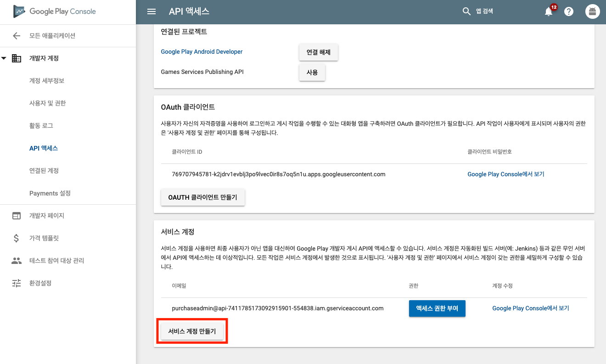The image size is (606, 364).
Task: Click the 권한 column header
Action: tap(413, 286)
